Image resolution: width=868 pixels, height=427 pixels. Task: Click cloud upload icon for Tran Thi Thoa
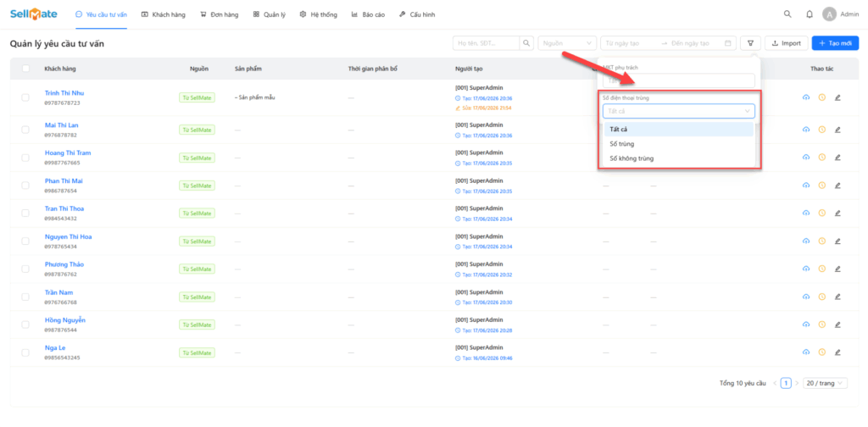[806, 213]
